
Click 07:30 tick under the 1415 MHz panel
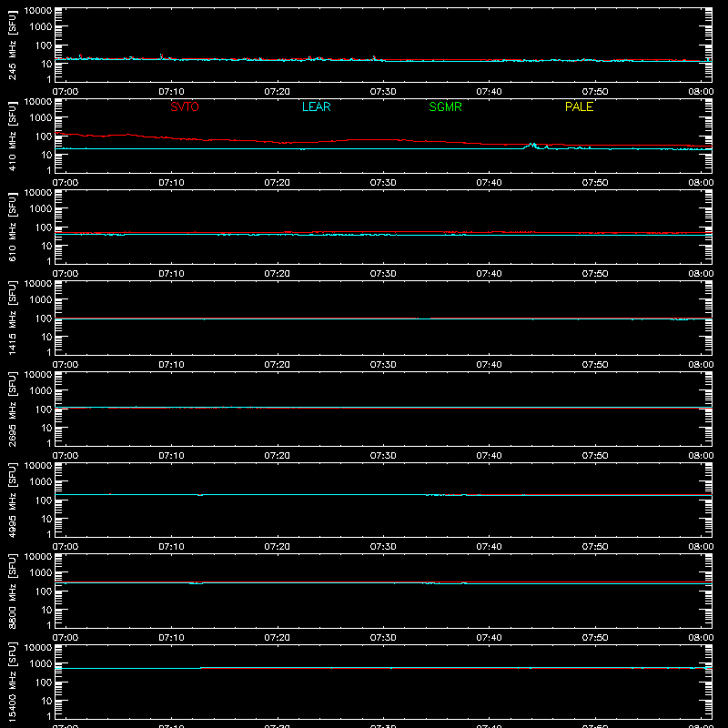tap(383, 365)
